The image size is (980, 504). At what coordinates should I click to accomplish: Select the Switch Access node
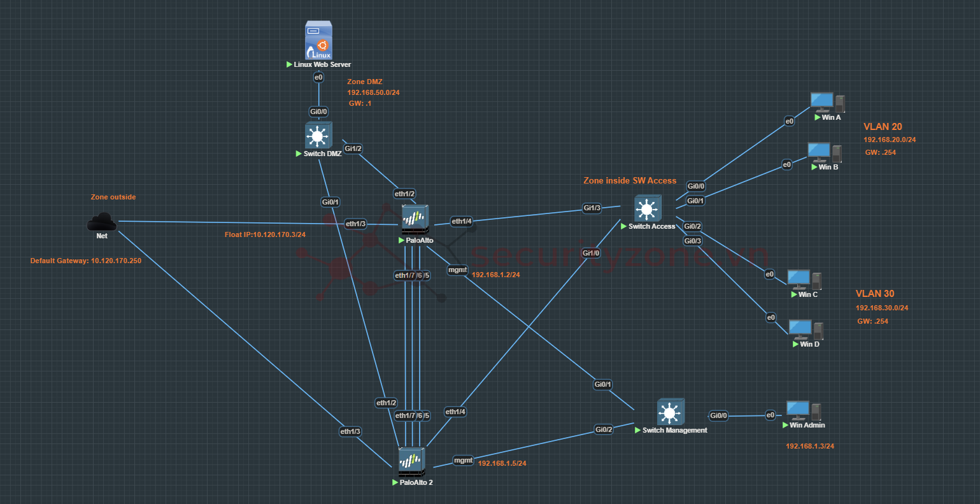[648, 209]
